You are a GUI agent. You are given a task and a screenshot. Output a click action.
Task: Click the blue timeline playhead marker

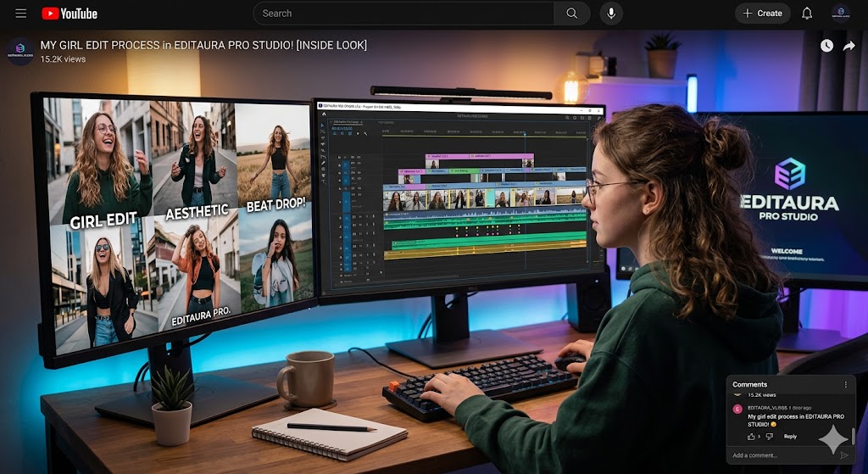(x=524, y=133)
